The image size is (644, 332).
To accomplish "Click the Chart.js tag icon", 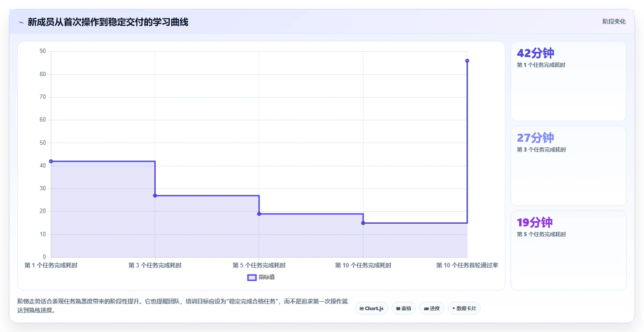I will tap(361, 308).
